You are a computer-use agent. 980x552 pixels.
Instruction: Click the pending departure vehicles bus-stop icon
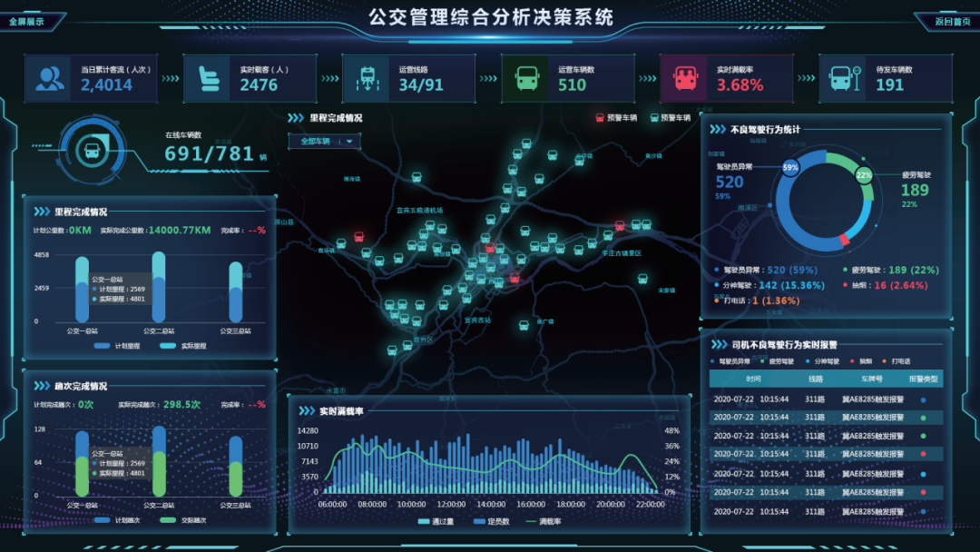click(844, 79)
